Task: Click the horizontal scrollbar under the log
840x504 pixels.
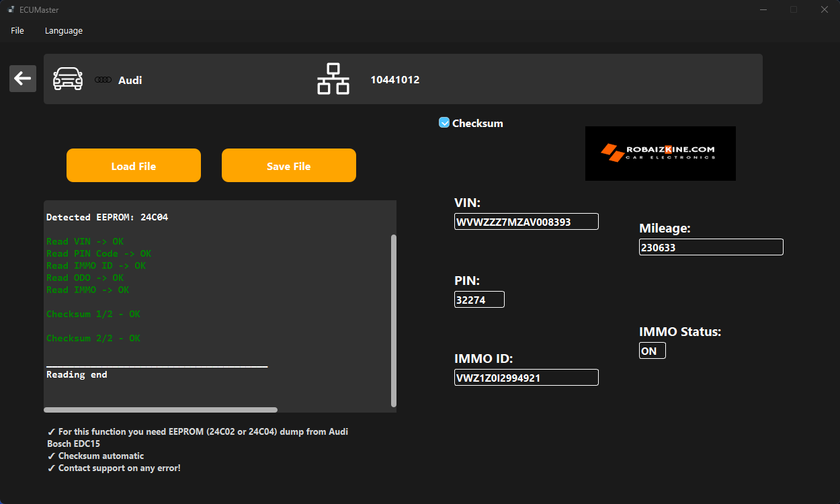Action: coord(160,409)
